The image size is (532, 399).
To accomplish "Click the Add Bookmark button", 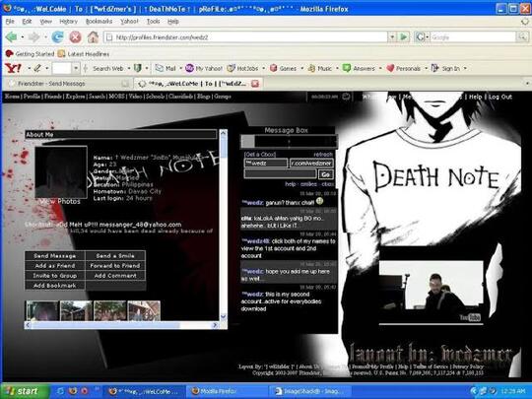I will (x=54, y=286).
